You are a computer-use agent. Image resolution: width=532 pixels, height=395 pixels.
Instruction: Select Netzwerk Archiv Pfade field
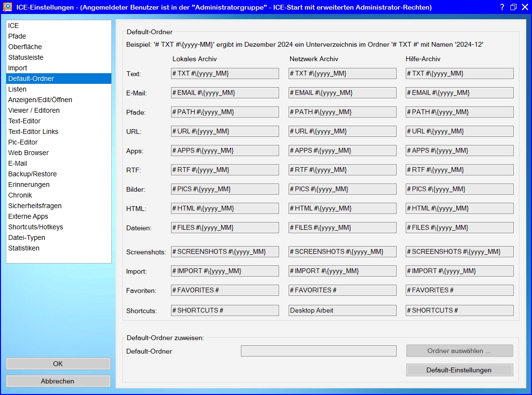tap(342, 112)
